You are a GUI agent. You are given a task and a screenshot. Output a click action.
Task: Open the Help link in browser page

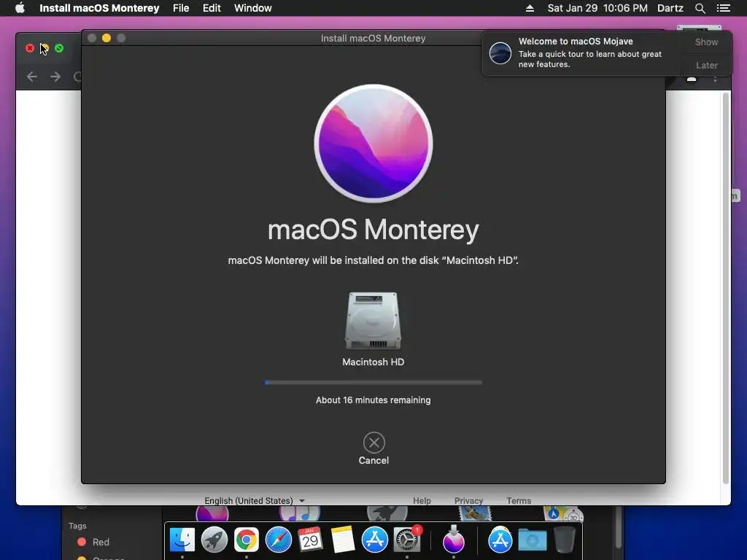[422, 500]
